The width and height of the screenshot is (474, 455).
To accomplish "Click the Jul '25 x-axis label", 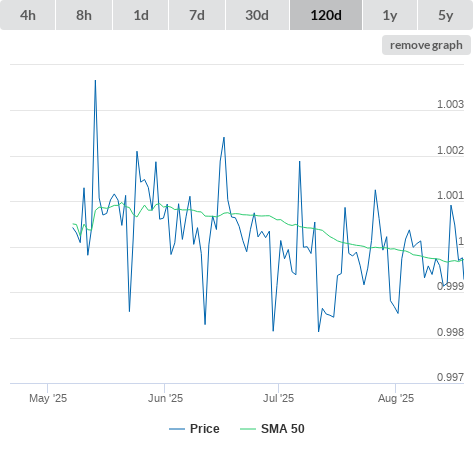I will (278, 398).
